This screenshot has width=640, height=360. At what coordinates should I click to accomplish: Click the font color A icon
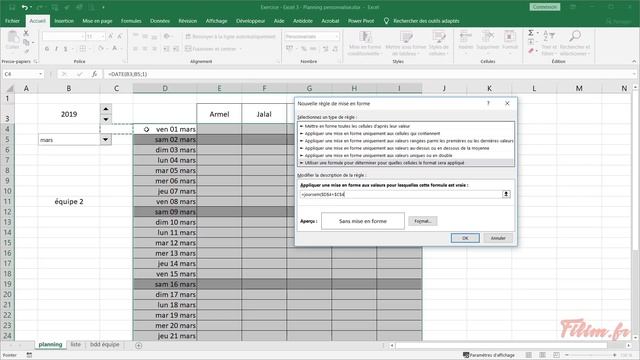pos(115,49)
